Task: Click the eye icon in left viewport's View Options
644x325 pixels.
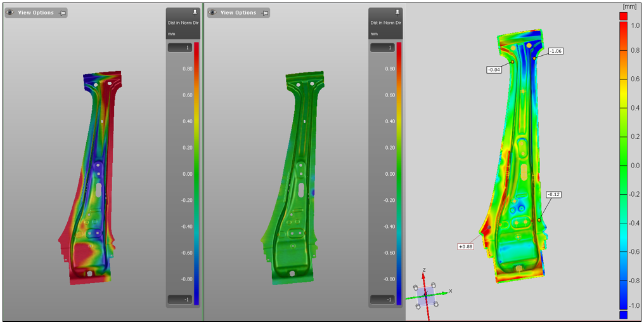Action: (10, 12)
